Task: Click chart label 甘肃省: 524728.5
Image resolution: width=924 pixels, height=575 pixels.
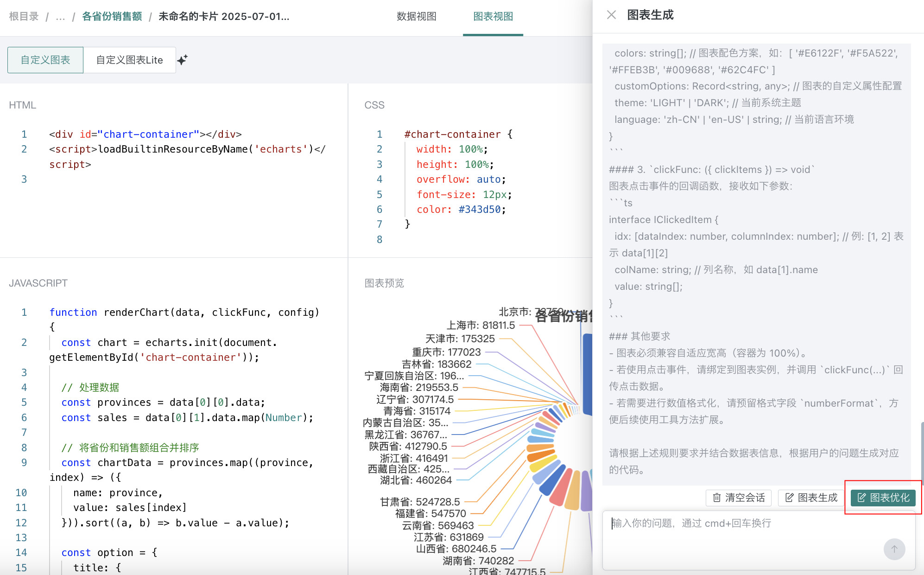Action: click(x=420, y=502)
